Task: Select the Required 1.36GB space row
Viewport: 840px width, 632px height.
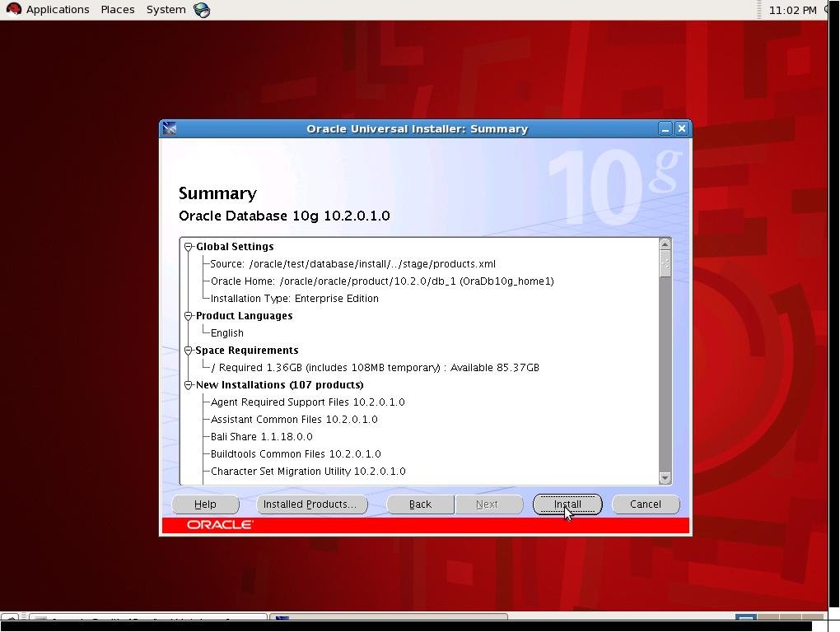Action: coord(375,368)
